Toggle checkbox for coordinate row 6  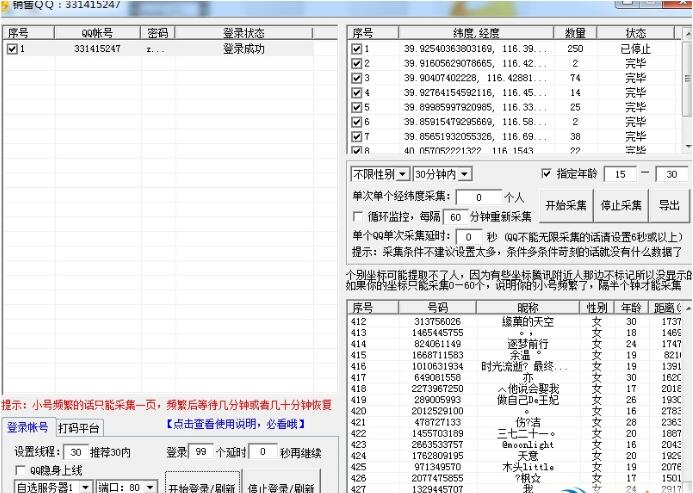coord(357,122)
